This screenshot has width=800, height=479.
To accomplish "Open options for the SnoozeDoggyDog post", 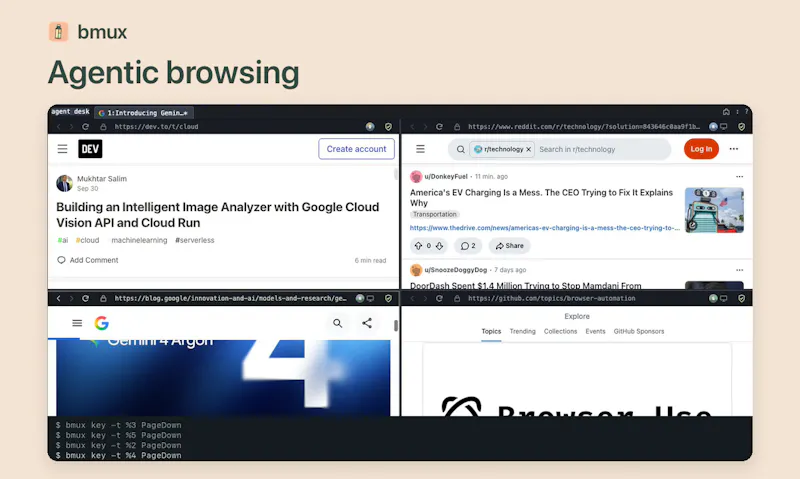I will (x=739, y=270).
